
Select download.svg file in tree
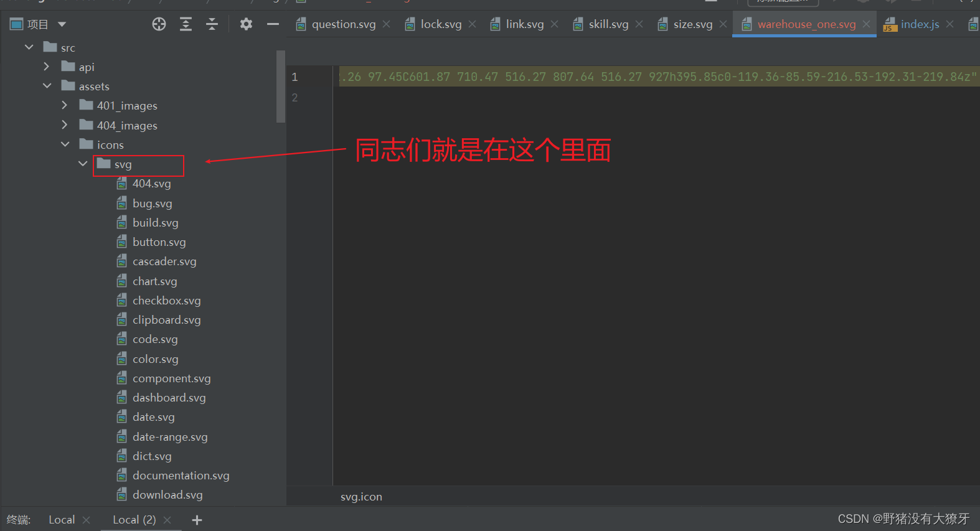[167, 495]
